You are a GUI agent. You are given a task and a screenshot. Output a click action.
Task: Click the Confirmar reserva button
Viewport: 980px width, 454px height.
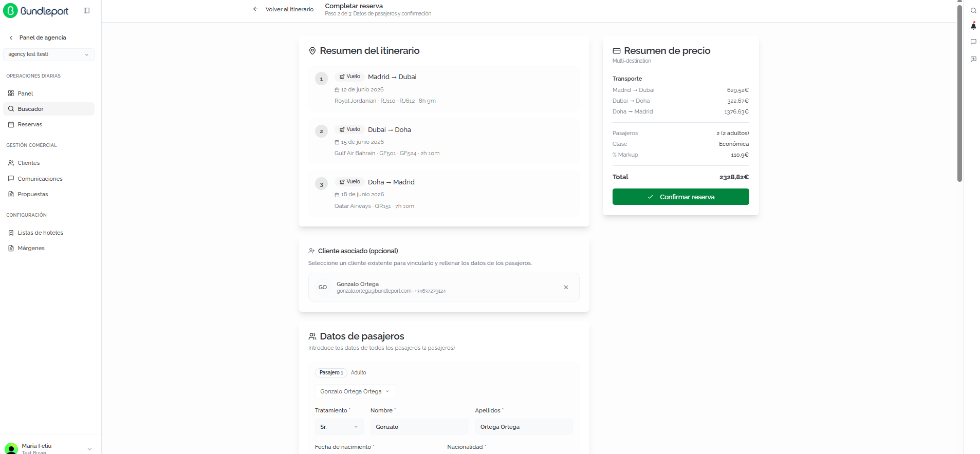tap(680, 197)
